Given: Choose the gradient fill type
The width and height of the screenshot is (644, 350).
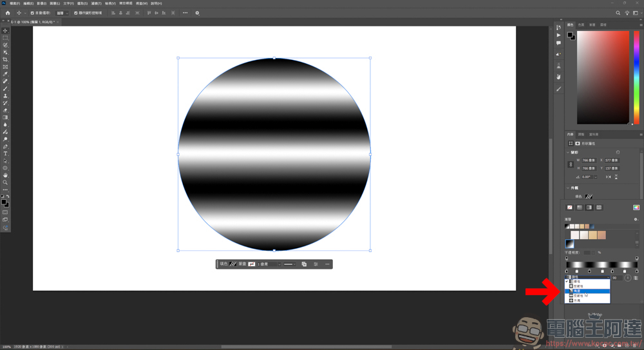Looking at the screenshot, I should [589, 208].
